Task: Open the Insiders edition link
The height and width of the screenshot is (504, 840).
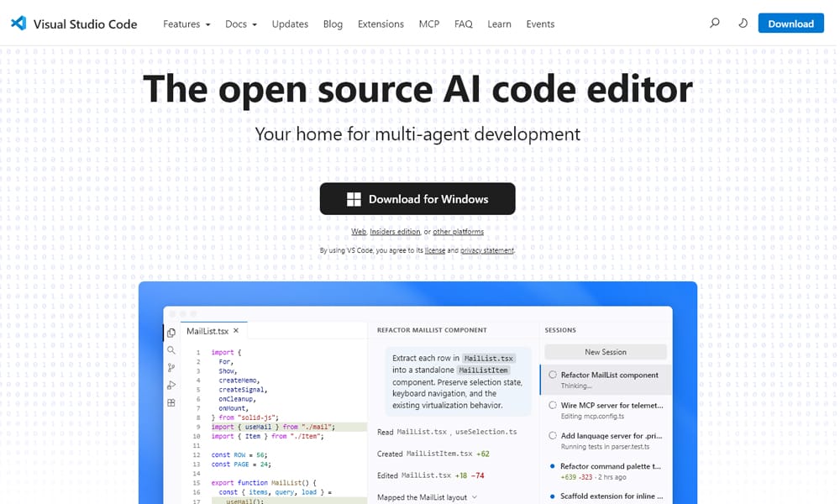Action: point(395,232)
